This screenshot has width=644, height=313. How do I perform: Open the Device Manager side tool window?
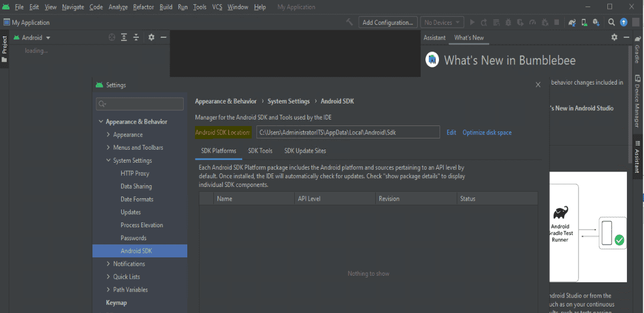(638, 101)
